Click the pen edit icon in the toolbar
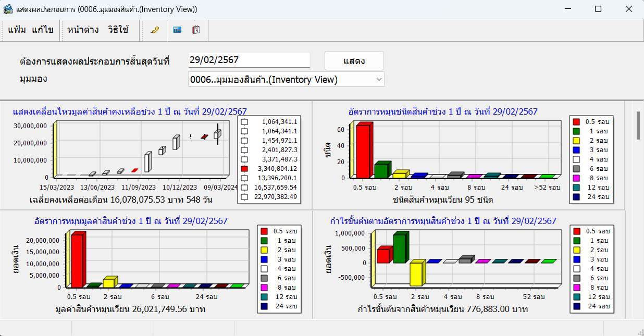Image resolution: width=644 pixels, height=336 pixels. (x=154, y=30)
